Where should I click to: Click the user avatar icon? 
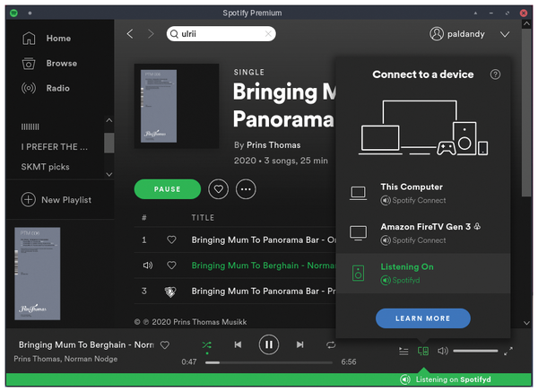click(x=437, y=34)
